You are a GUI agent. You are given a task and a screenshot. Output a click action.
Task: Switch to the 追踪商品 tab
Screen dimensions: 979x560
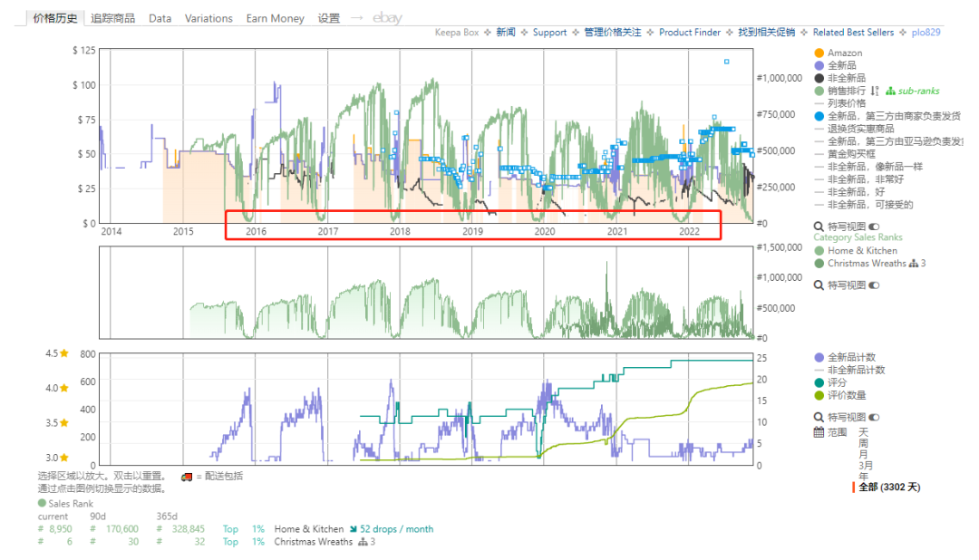click(x=113, y=18)
